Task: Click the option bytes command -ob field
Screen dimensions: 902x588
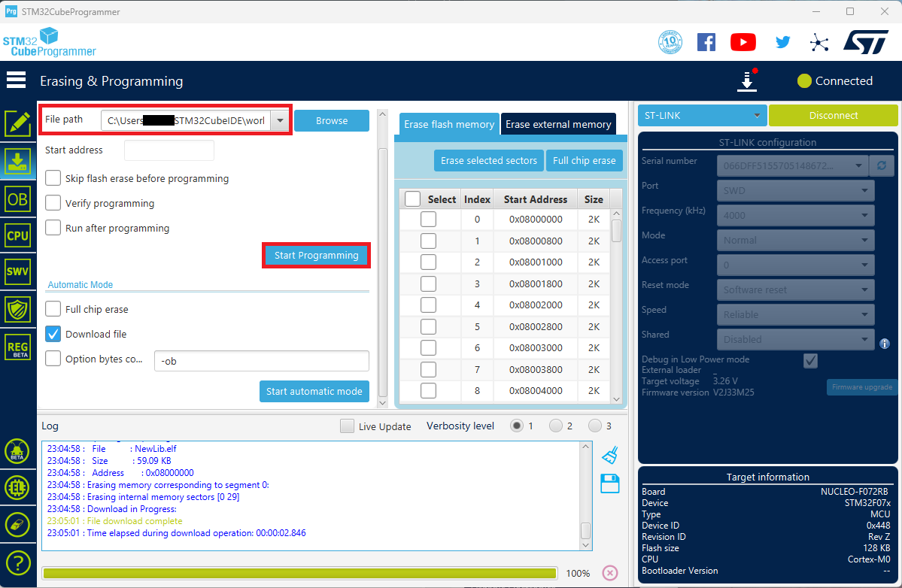Action: (x=262, y=361)
